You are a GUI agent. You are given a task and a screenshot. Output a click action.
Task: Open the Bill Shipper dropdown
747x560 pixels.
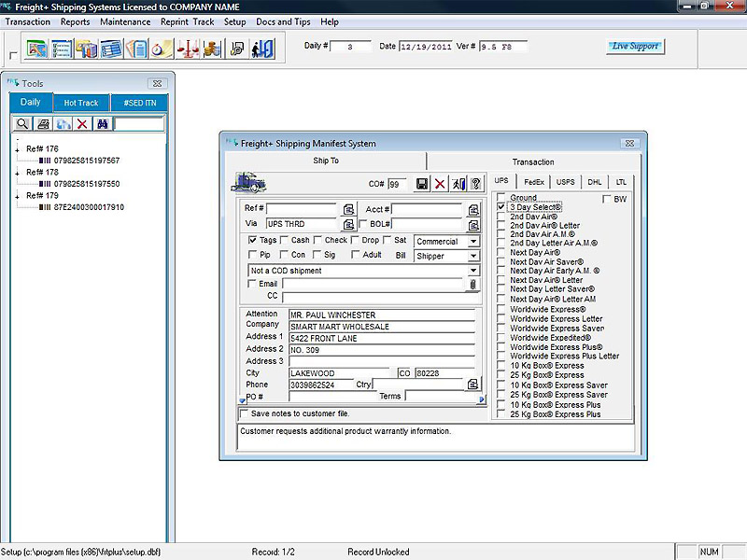pyautogui.click(x=473, y=256)
